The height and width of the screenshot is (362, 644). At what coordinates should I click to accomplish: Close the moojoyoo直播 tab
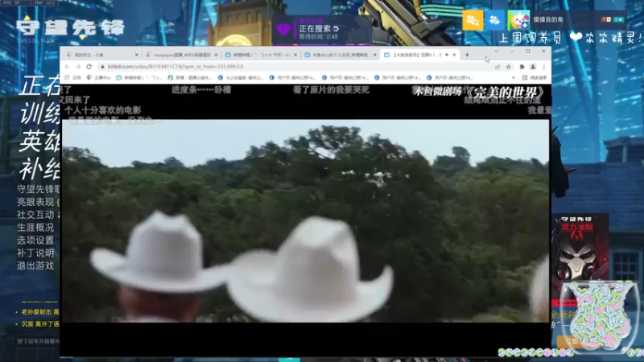click(216, 55)
